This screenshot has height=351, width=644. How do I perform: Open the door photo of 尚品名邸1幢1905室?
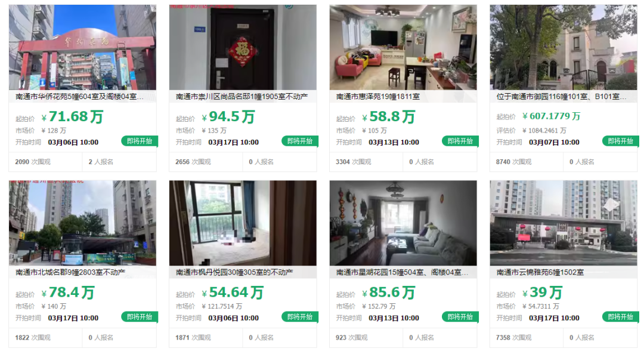pyautogui.click(x=243, y=47)
